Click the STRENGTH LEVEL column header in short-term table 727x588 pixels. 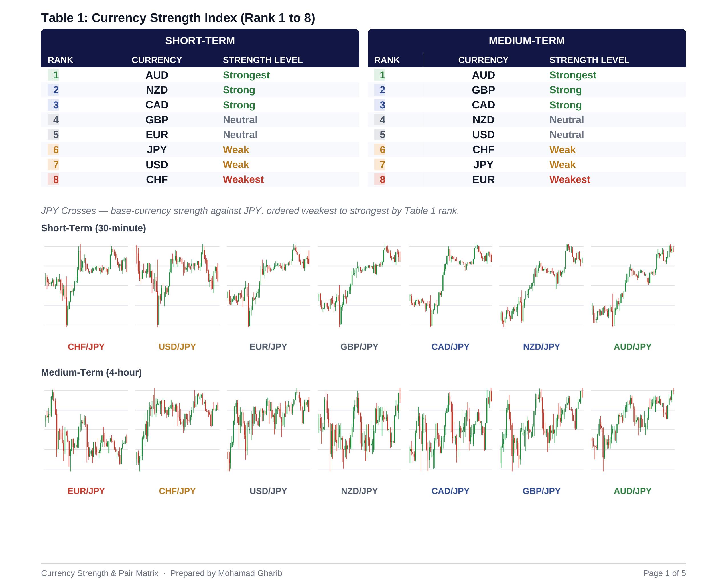pyautogui.click(x=262, y=60)
